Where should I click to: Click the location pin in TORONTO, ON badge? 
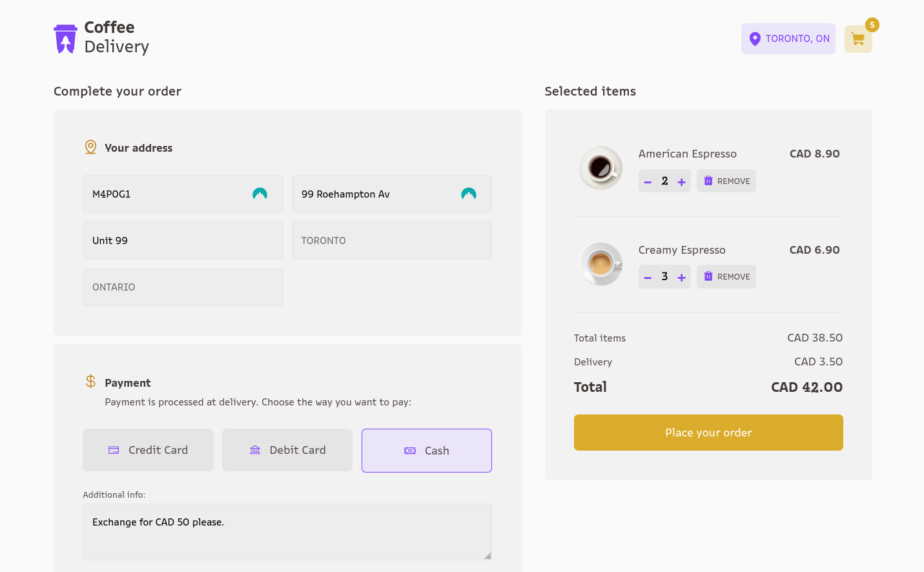754,39
